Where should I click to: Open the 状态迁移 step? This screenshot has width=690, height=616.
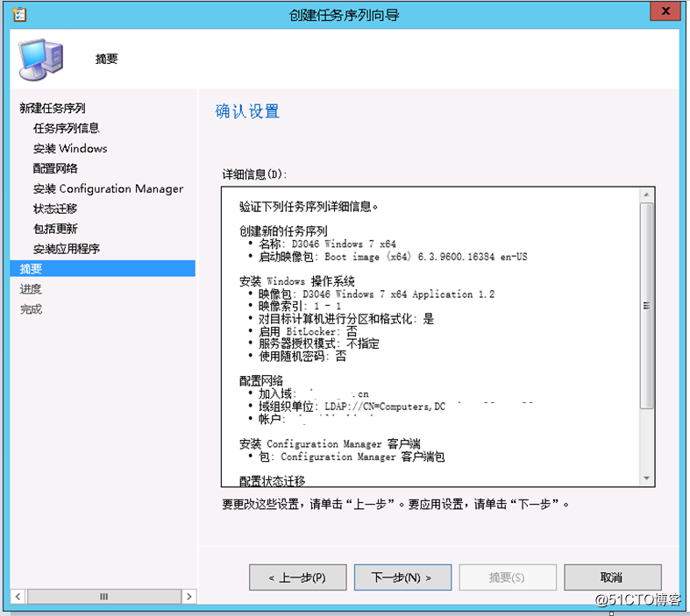[55, 209]
